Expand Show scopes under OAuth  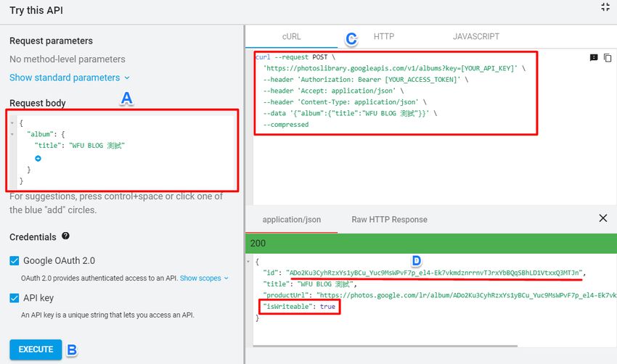pyautogui.click(x=204, y=278)
